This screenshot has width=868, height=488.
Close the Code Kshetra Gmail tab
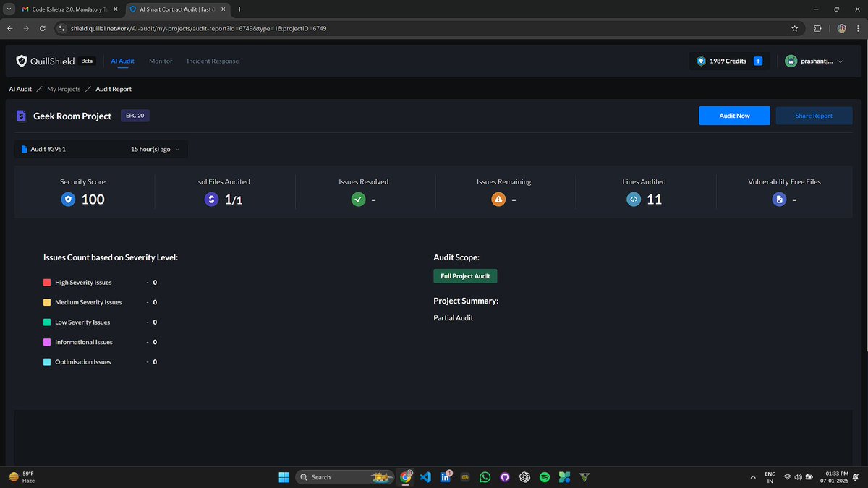tap(115, 9)
